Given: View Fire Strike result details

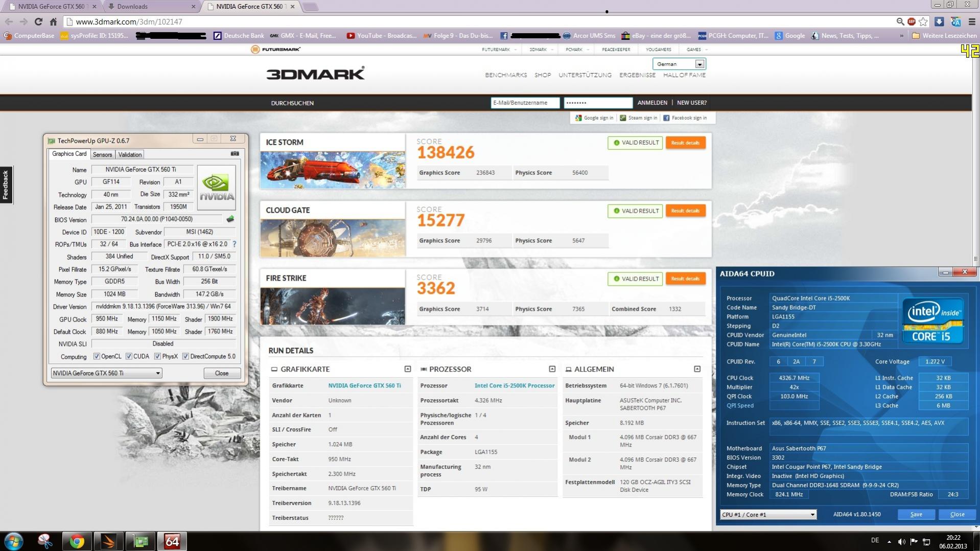Looking at the screenshot, I should [x=685, y=279].
